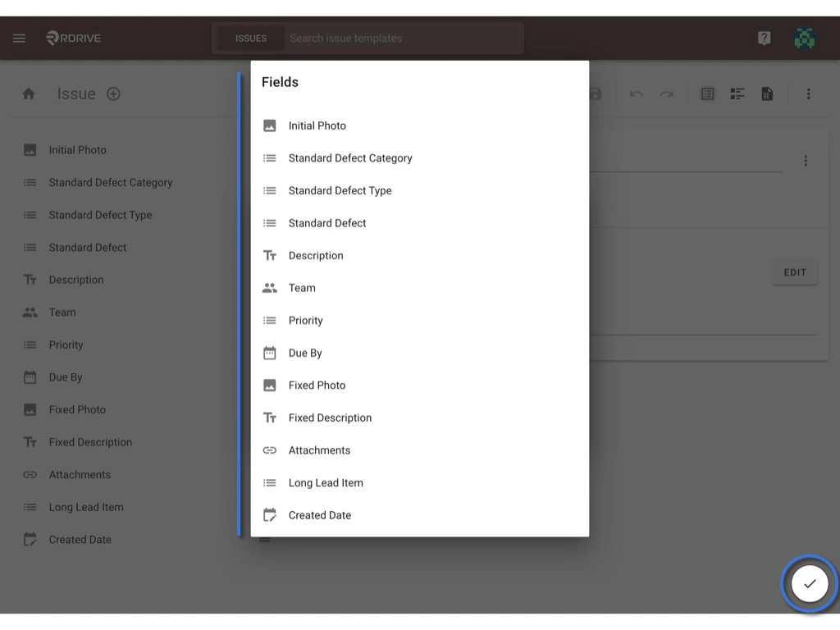840x630 pixels.
Task: Select Due By in Fields dialog
Action: 419,353
